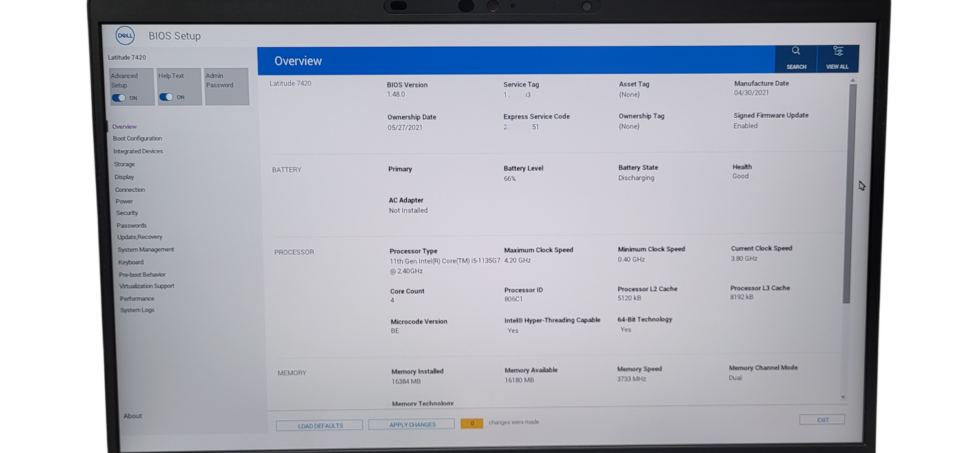Image resolution: width=980 pixels, height=453 pixels.
Task: Open Integrated Devices section
Action: (138, 151)
